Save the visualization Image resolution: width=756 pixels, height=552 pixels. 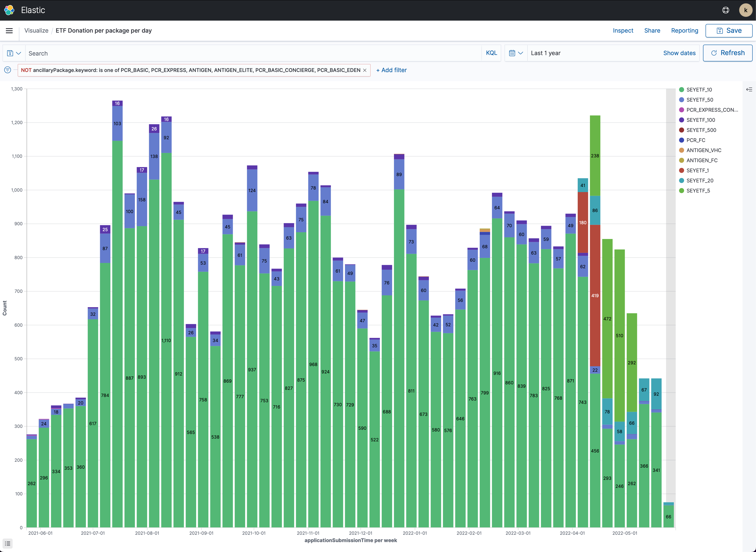[x=729, y=31]
